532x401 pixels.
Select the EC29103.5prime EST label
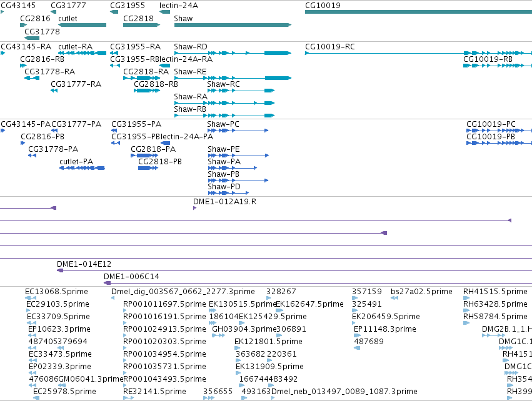click(58, 304)
